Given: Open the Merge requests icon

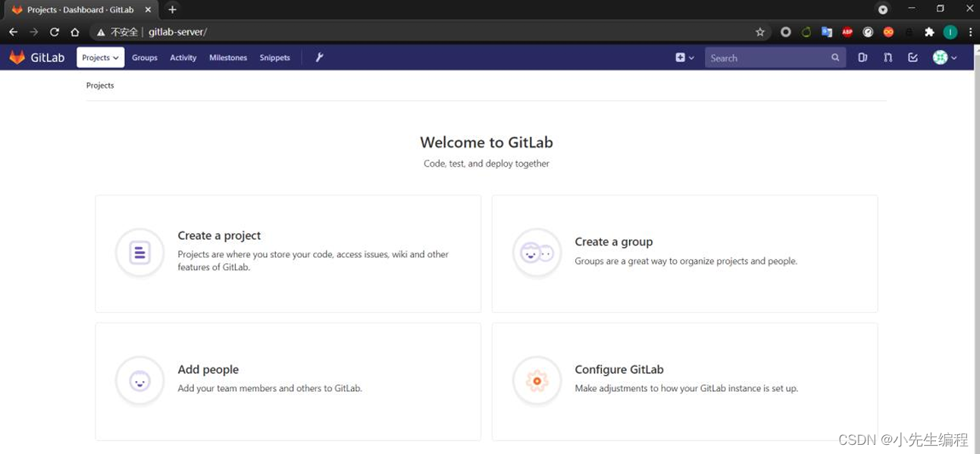Looking at the screenshot, I should click(888, 58).
